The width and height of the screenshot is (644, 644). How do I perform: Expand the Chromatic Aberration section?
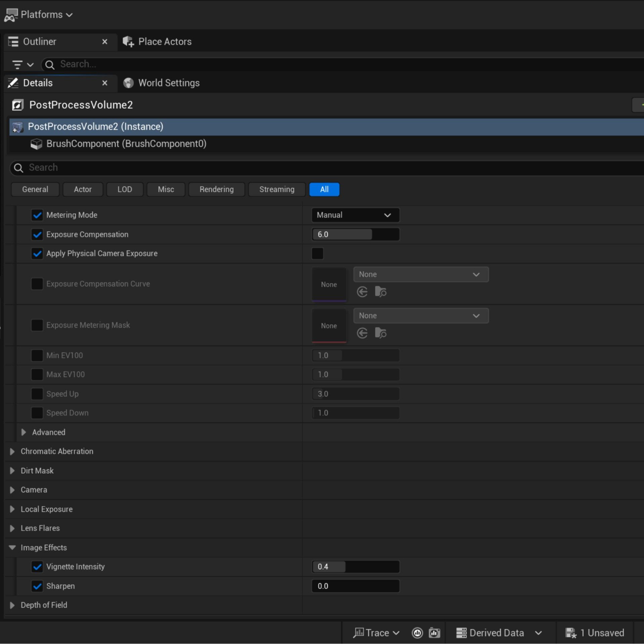tap(12, 452)
